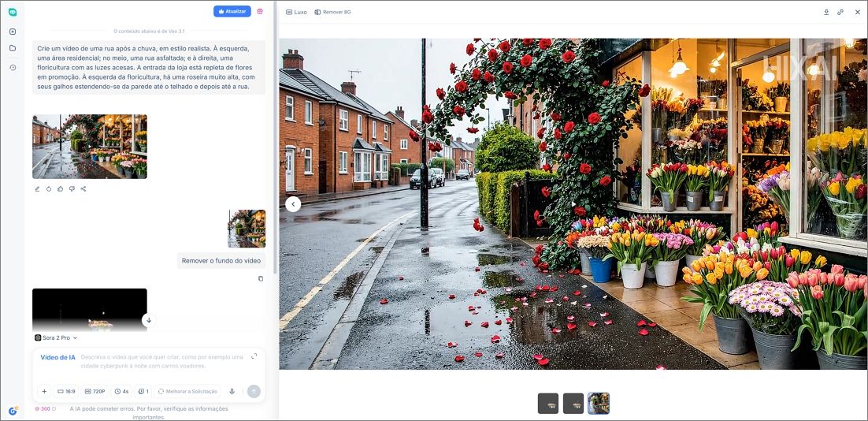Click the gift icon beside Atualizar
868x421 pixels.
click(x=260, y=12)
